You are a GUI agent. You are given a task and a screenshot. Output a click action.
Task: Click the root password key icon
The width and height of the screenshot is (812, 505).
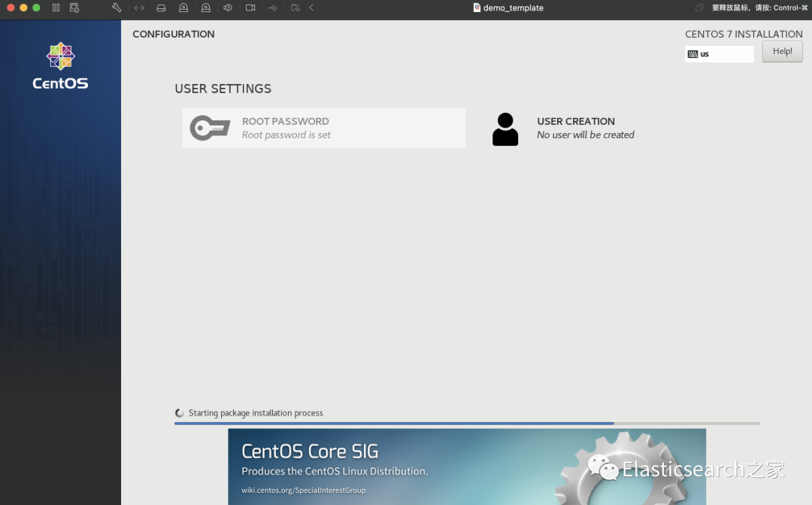point(210,128)
